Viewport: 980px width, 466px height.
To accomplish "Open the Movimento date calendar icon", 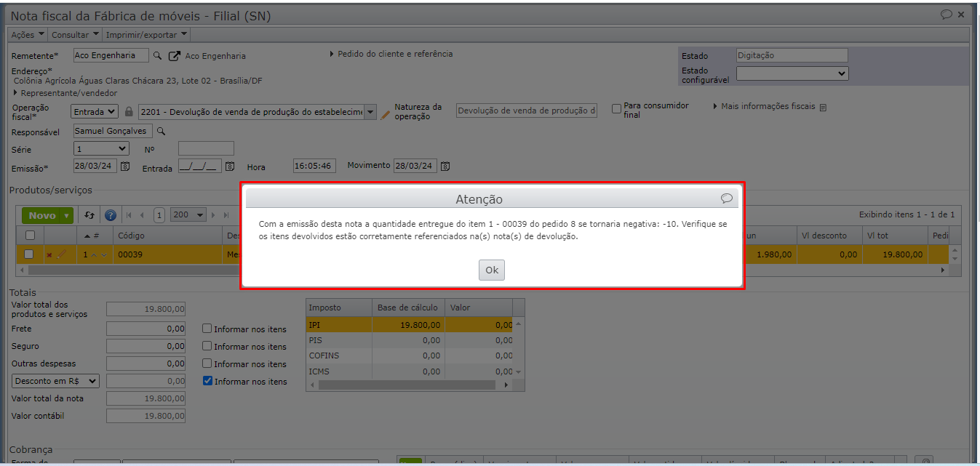I will tap(445, 166).
